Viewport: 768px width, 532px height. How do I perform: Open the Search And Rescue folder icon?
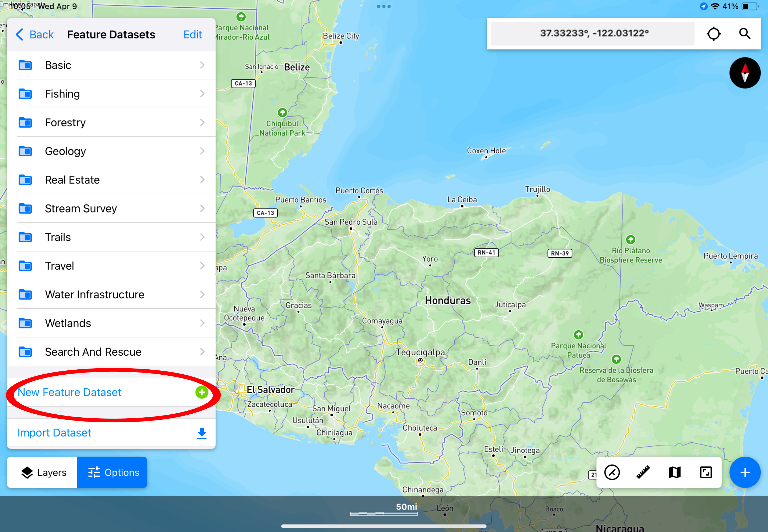(x=25, y=352)
